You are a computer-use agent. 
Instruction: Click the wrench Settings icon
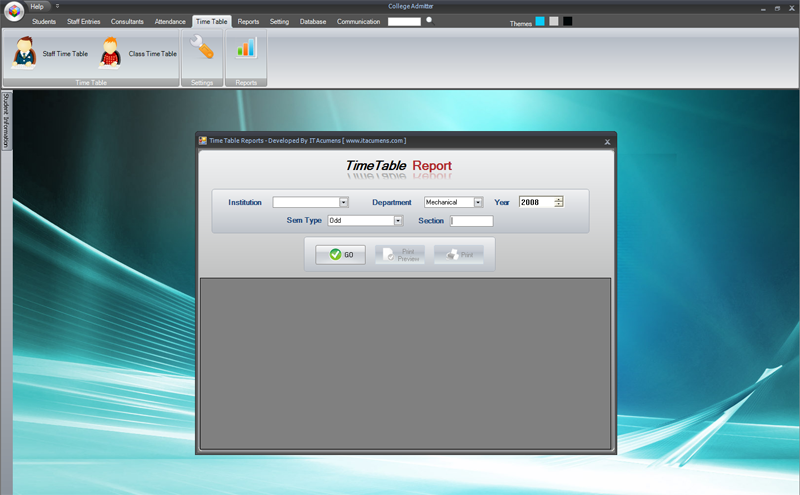click(x=202, y=47)
